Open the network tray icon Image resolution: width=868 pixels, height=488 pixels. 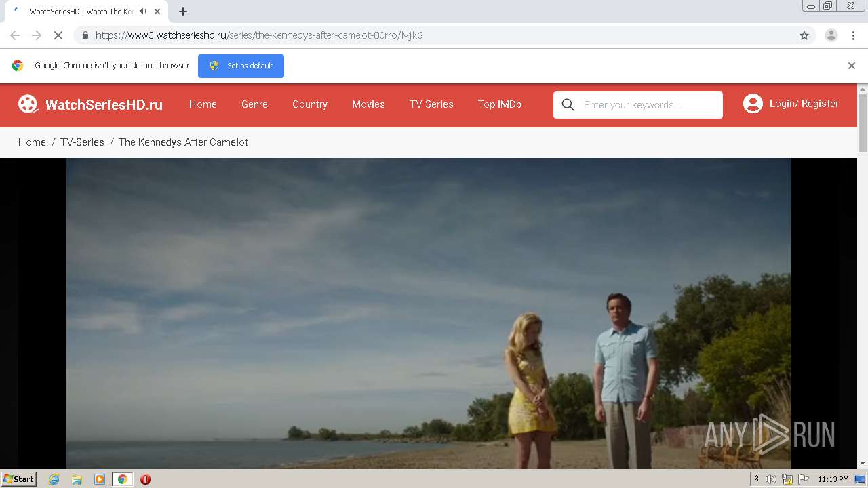tap(787, 479)
